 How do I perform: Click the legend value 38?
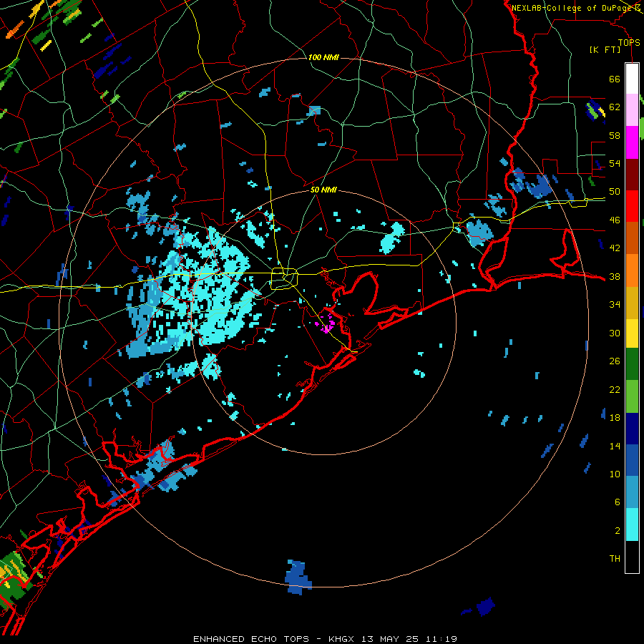tap(615, 277)
